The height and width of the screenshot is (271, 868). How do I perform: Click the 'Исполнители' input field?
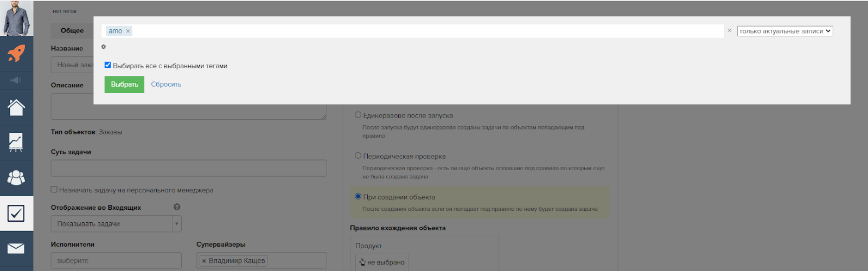tap(116, 260)
